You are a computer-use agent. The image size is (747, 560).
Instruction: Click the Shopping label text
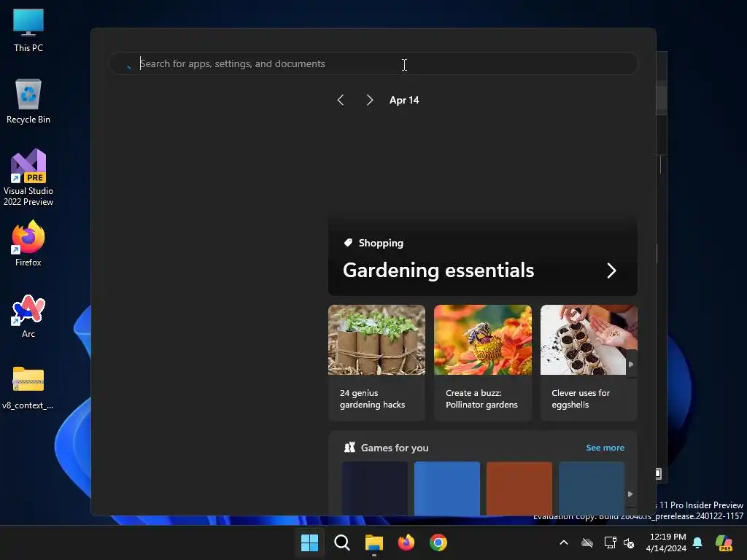coord(381,243)
